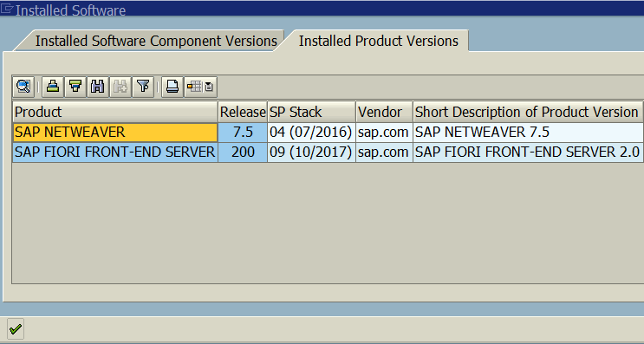The height and width of the screenshot is (344, 644).
Task: Click the sap.com vendor cell for NETWEAVER
Action: pos(384,133)
